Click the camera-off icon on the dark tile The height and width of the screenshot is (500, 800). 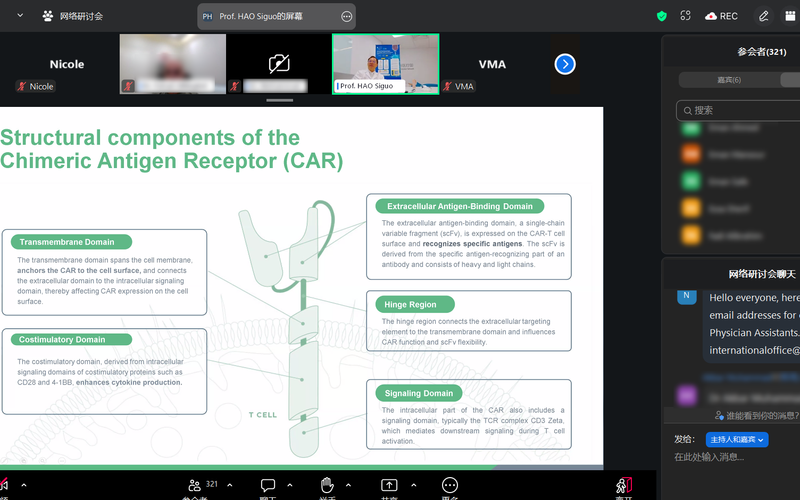pyautogui.click(x=279, y=64)
